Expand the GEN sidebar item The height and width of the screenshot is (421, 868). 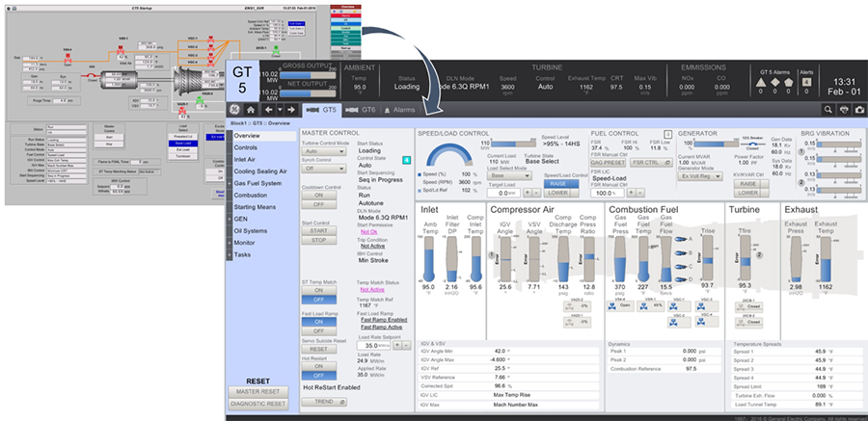pos(229,219)
